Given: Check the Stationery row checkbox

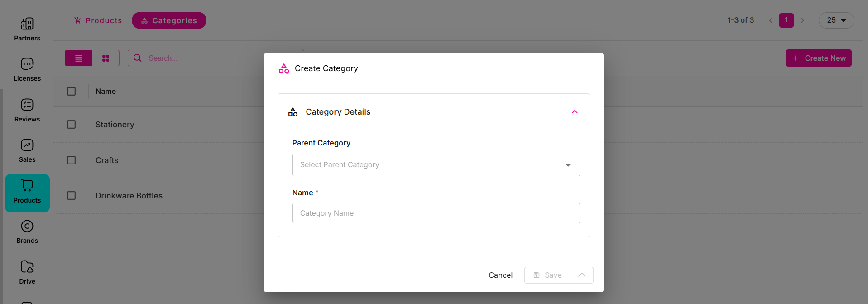Looking at the screenshot, I should tap(71, 124).
